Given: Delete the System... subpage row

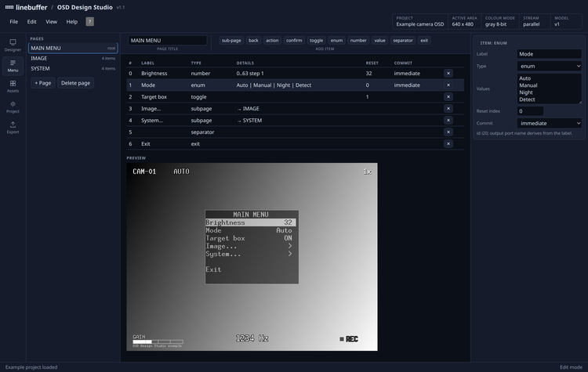Looking at the screenshot, I should (448, 121).
